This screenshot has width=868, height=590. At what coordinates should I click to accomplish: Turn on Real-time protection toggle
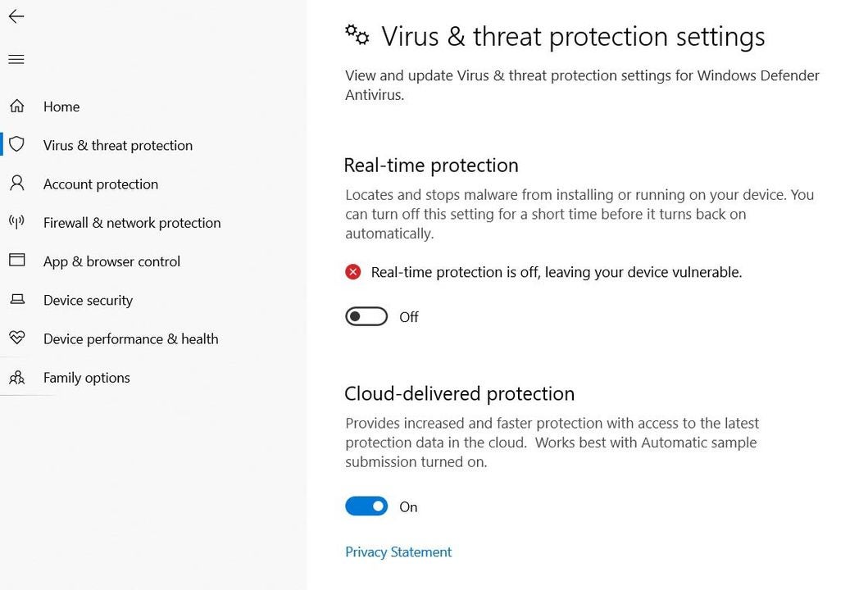[366, 316]
